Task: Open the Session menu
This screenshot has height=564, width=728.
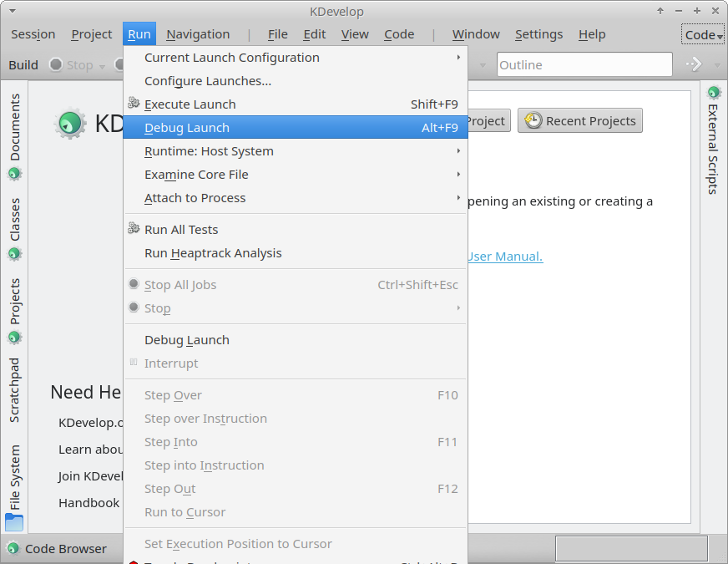Action: point(33,34)
